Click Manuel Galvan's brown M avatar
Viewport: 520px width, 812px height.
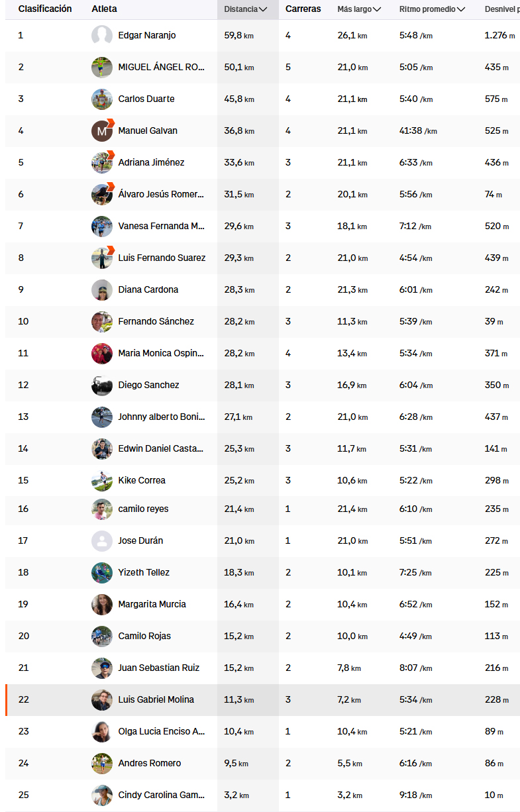tap(102, 130)
